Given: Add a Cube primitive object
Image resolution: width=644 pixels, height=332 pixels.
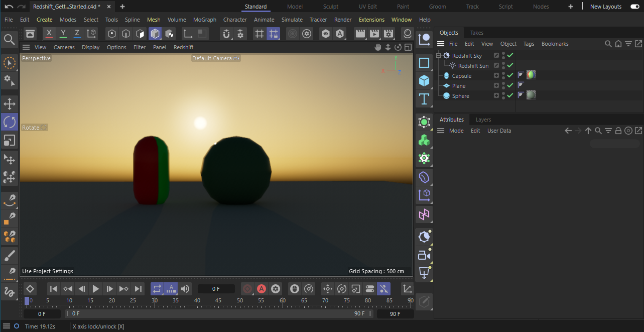Looking at the screenshot, I should [x=424, y=81].
